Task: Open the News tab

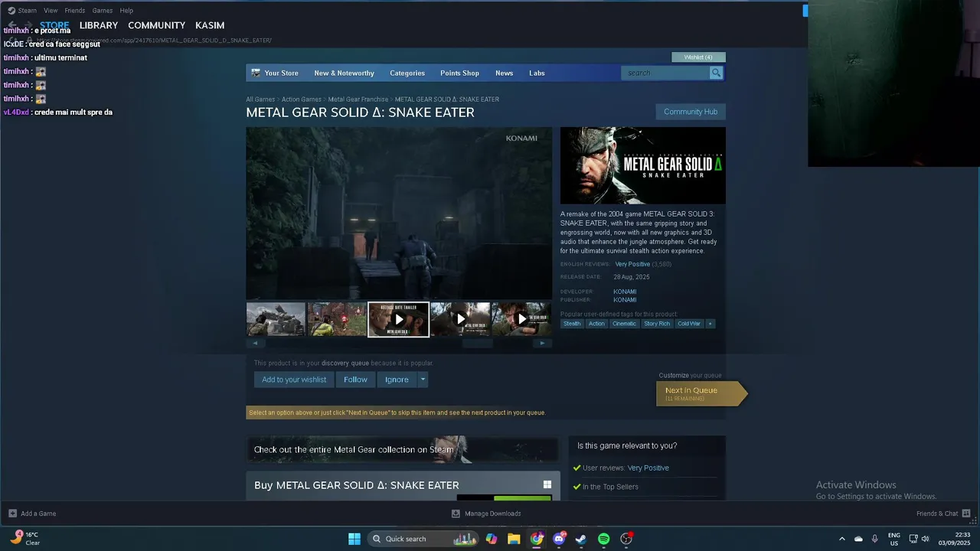Action: [x=504, y=73]
